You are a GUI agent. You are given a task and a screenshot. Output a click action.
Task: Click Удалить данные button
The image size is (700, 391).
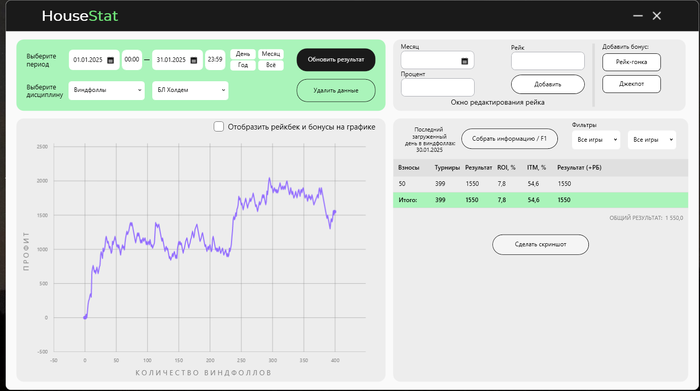(x=336, y=91)
